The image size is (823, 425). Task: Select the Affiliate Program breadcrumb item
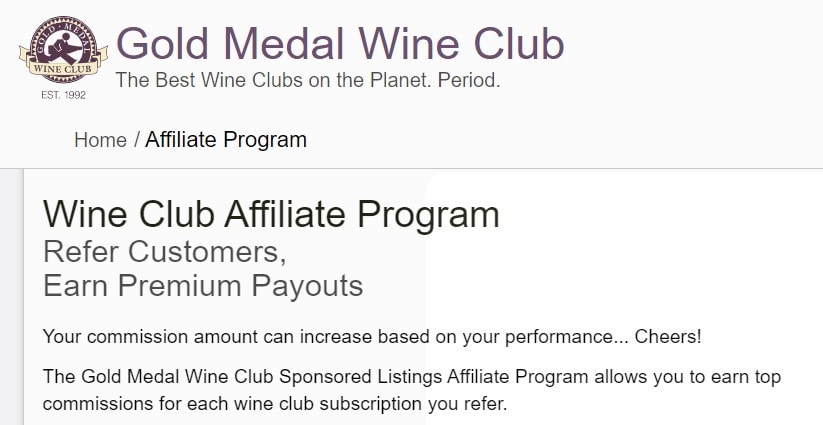[226, 140]
